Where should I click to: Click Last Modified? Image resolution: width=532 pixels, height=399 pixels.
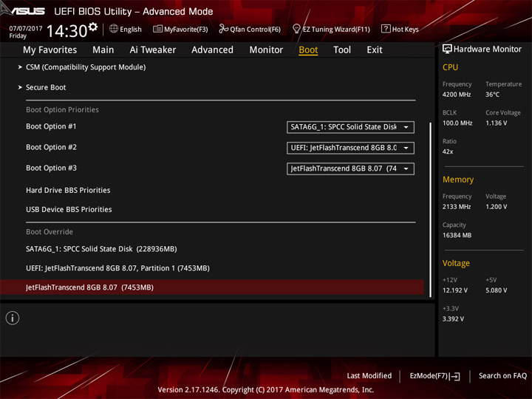tap(369, 376)
